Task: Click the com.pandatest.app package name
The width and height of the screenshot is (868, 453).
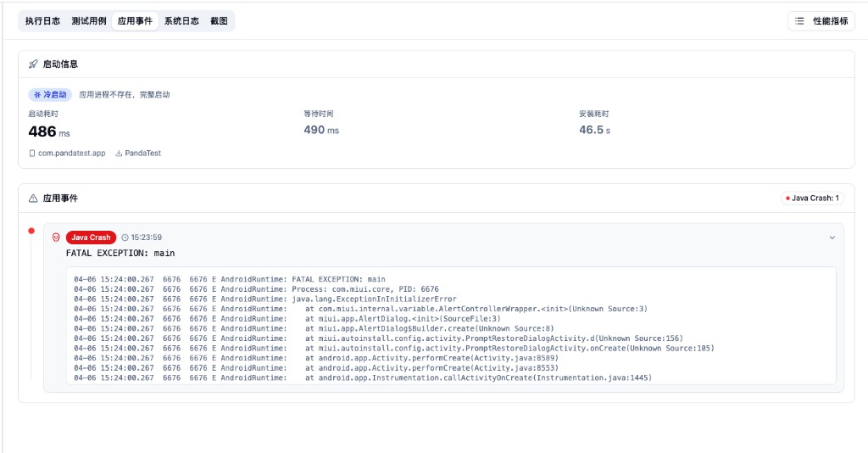Action: coord(71,154)
